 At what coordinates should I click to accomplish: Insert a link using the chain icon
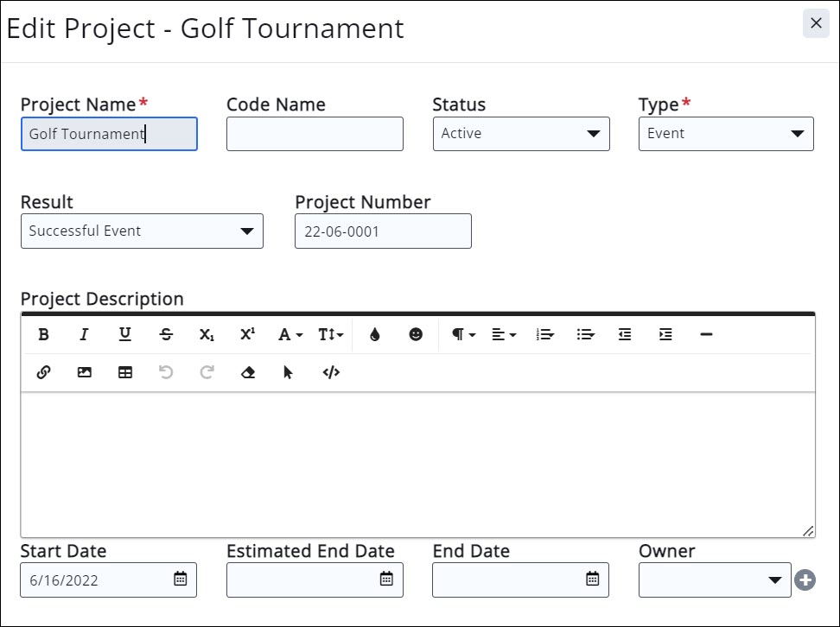pyautogui.click(x=43, y=373)
